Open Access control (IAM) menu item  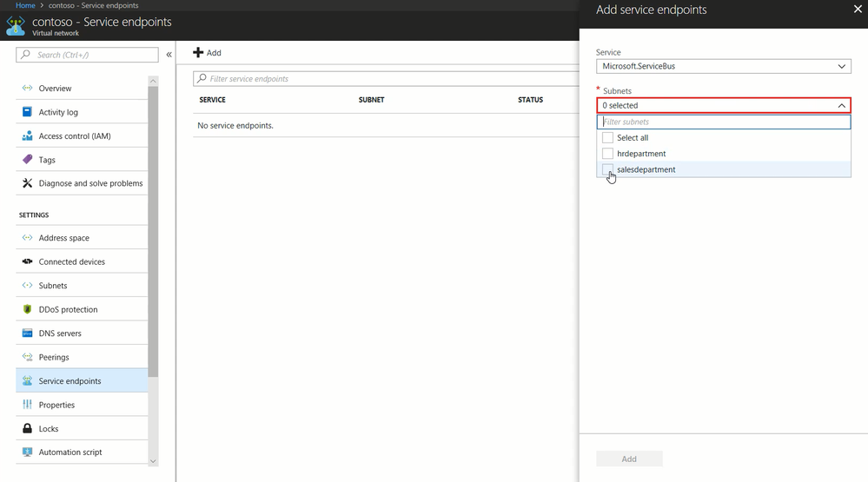(82, 135)
